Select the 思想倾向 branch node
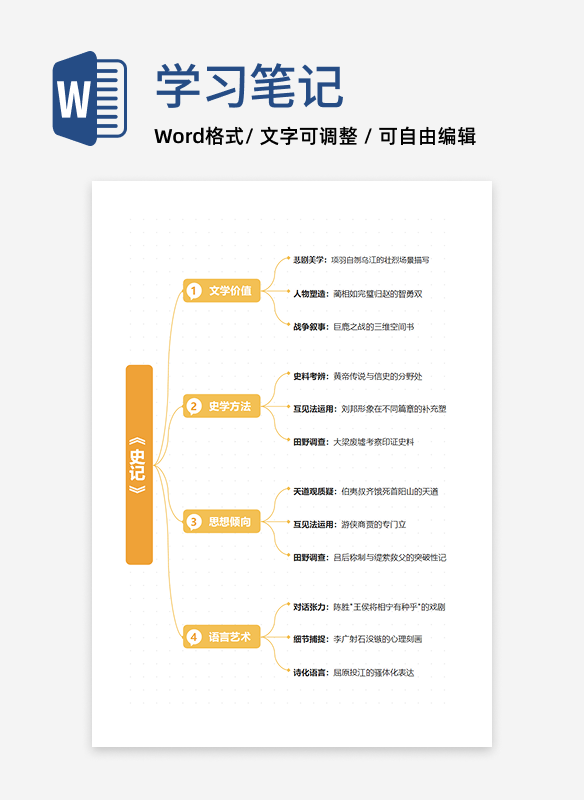Image resolution: width=584 pixels, height=800 pixels. click(222, 521)
